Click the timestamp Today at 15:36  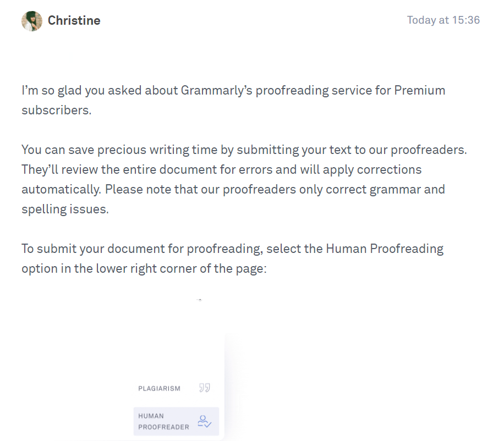(x=443, y=20)
